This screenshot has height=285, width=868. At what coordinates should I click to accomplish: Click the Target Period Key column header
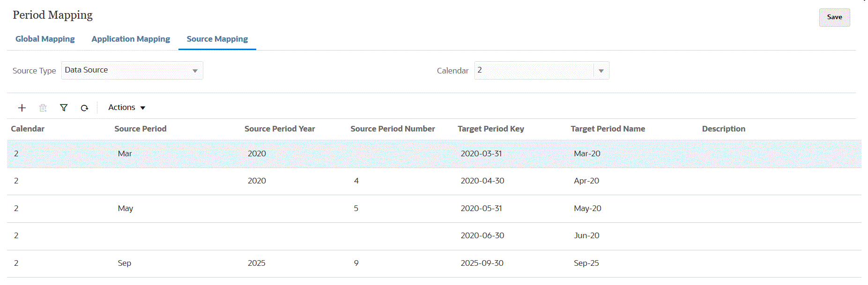491,129
